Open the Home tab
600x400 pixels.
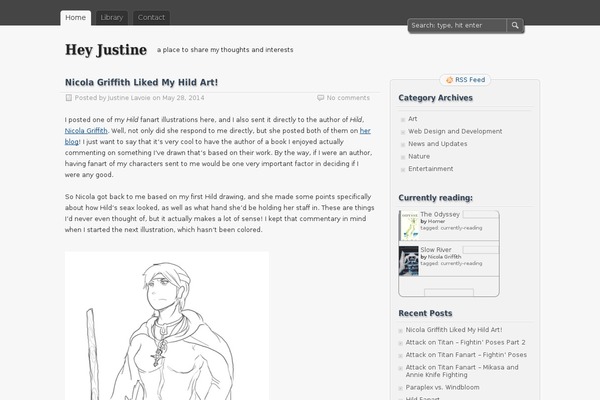pos(75,18)
